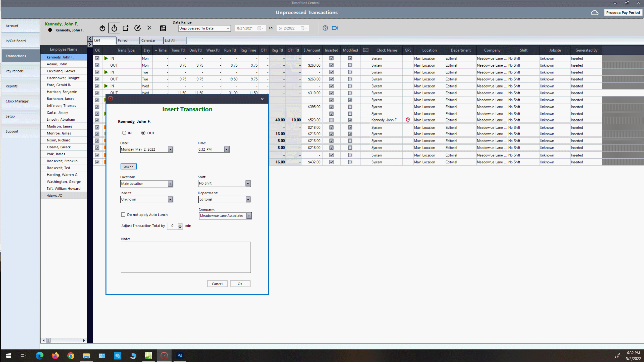Image resolution: width=644 pixels, height=362 pixels.
Task: Click the clock-in transaction toolbar icon
Action: tap(102, 28)
